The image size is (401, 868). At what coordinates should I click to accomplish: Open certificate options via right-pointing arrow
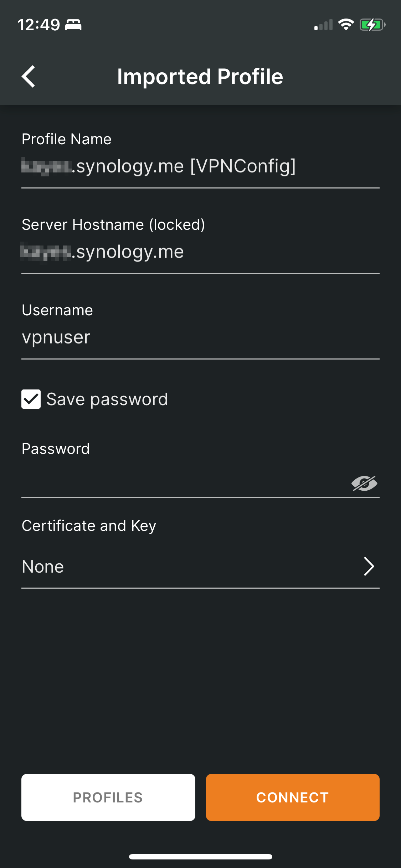pyautogui.click(x=370, y=566)
